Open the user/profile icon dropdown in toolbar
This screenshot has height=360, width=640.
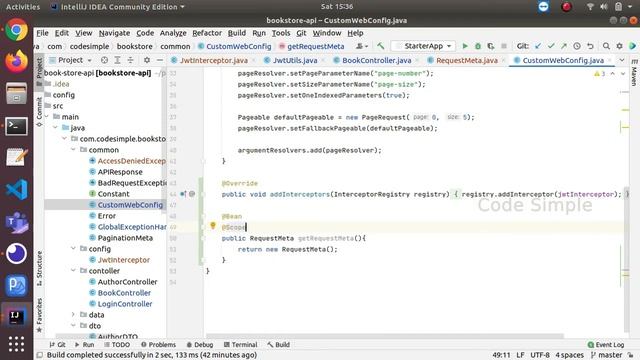(x=362, y=46)
